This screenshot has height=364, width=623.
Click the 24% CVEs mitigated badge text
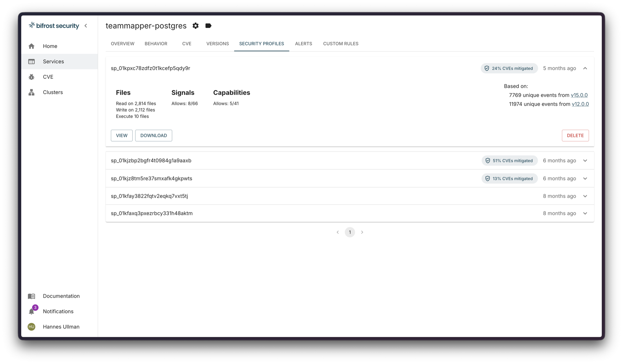(512, 69)
